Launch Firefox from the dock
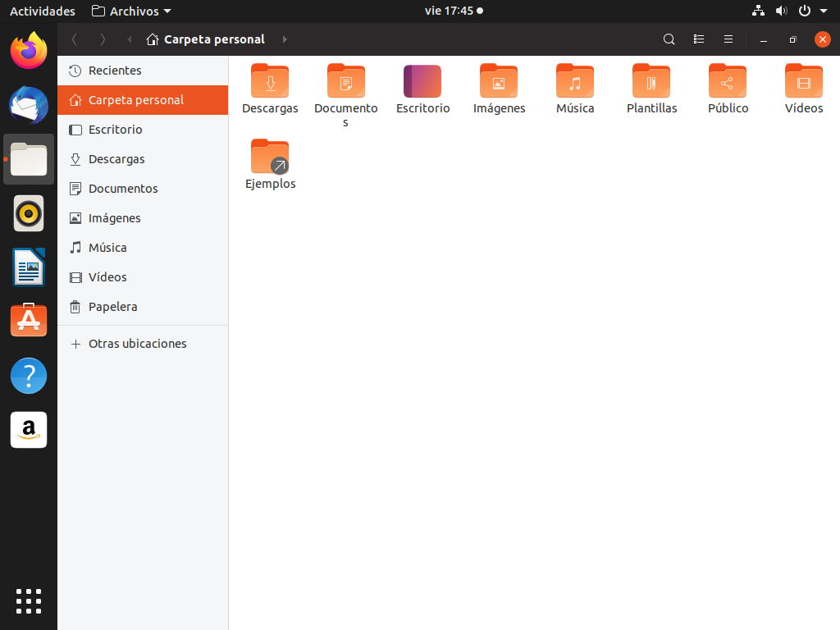The height and width of the screenshot is (630, 840). click(x=29, y=51)
